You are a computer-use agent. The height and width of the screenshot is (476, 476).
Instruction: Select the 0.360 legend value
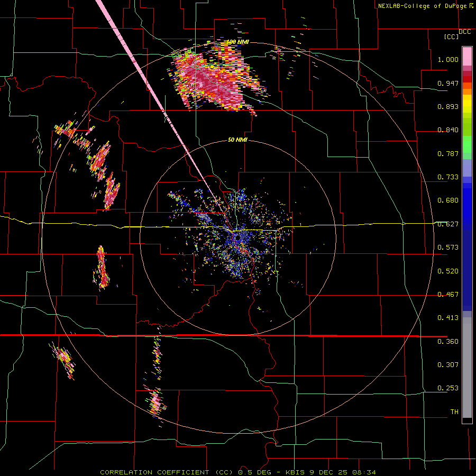point(448,342)
